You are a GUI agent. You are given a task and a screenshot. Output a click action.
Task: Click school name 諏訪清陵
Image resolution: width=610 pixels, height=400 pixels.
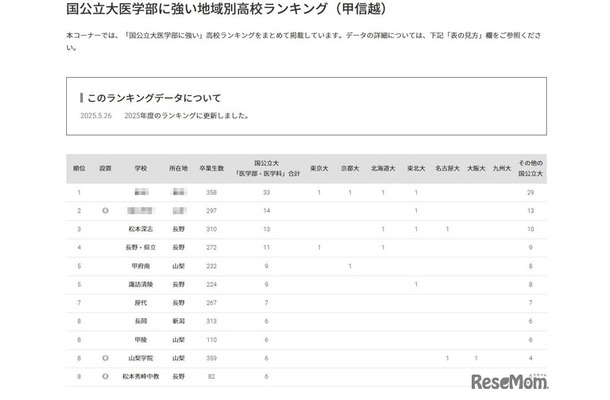coord(140,284)
